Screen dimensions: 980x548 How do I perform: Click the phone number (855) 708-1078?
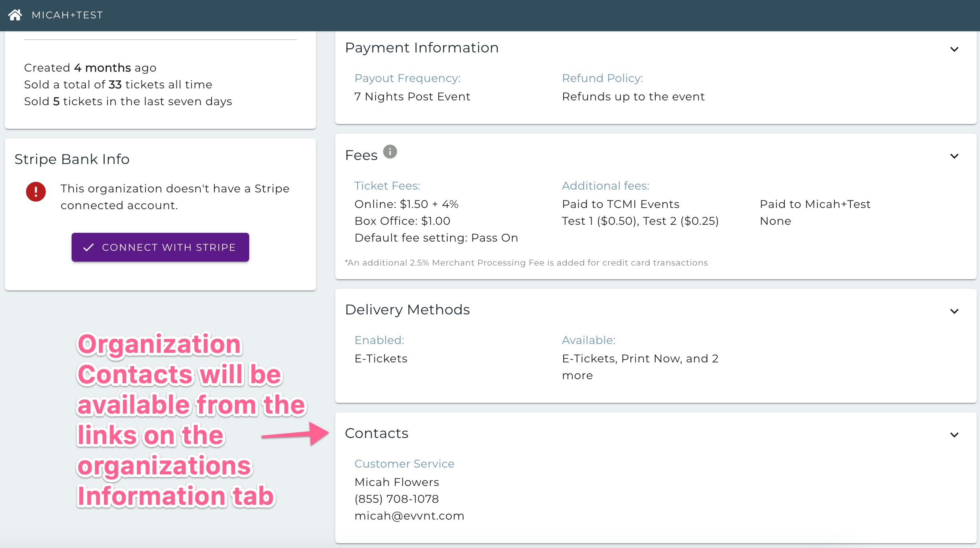[397, 499]
